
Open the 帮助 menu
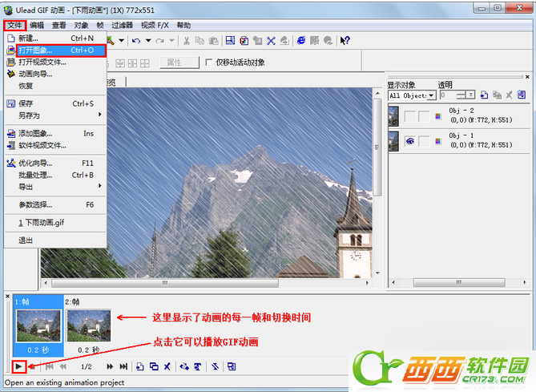(183, 26)
